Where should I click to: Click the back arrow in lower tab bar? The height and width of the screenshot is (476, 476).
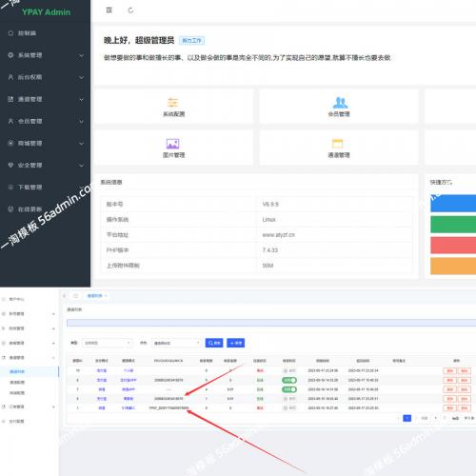(65, 296)
